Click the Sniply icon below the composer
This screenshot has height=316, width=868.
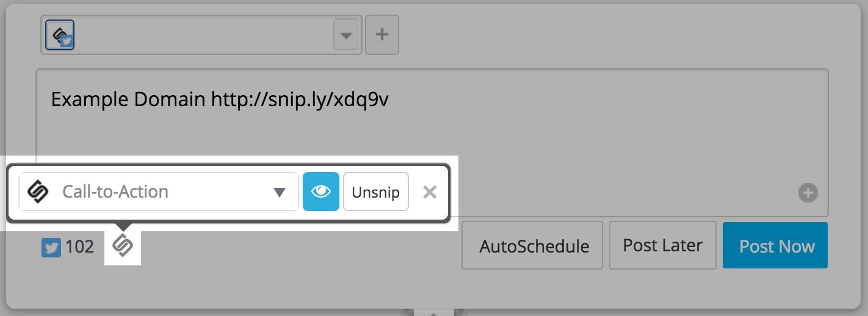[x=123, y=246]
